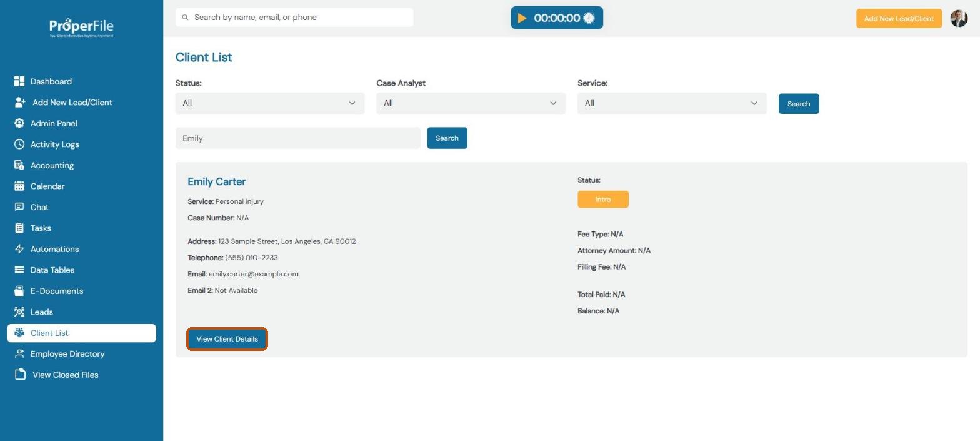Click the orange Add New Lead/Client button
Screen dimensions: 980x441
(x=899, y=18)
